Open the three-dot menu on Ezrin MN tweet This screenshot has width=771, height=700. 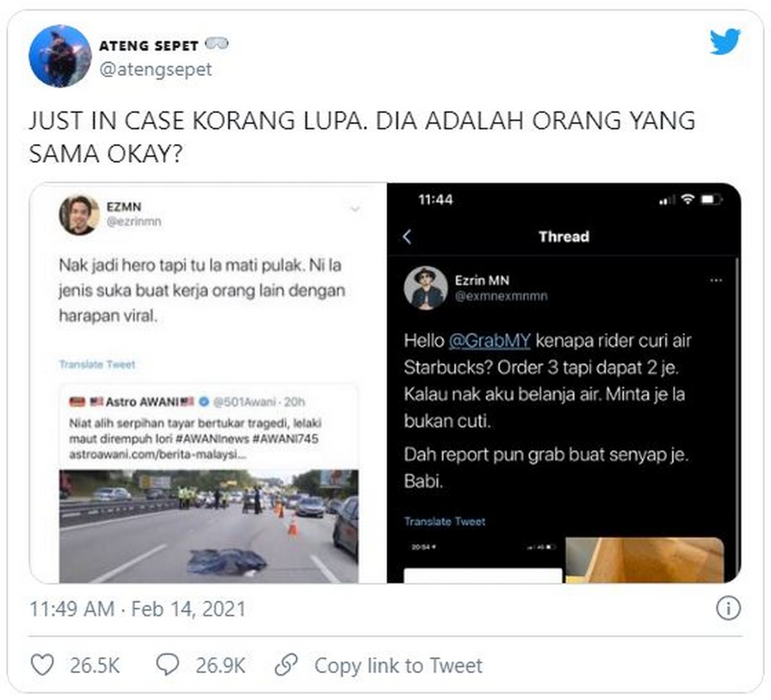716,280
